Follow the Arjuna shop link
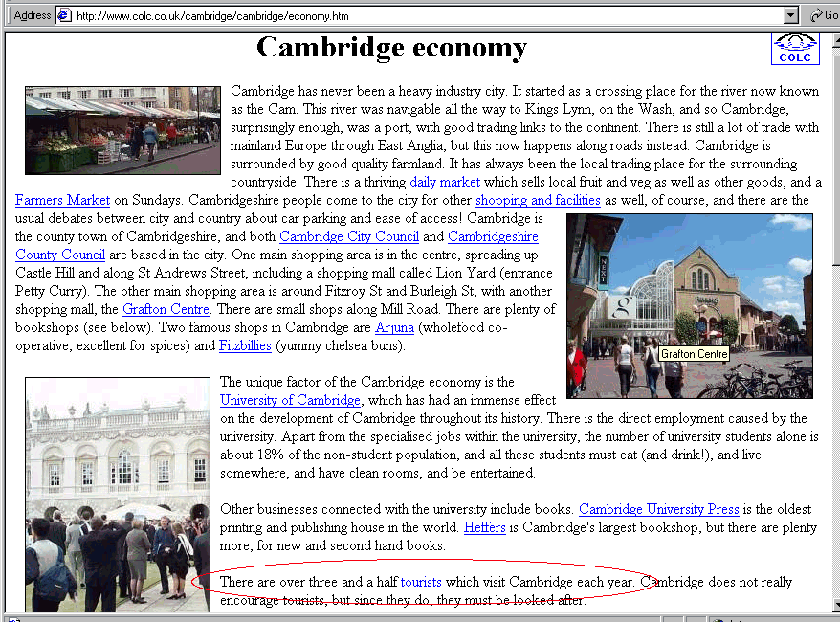This screenshot has height=622, width=840. pos(394,327)
